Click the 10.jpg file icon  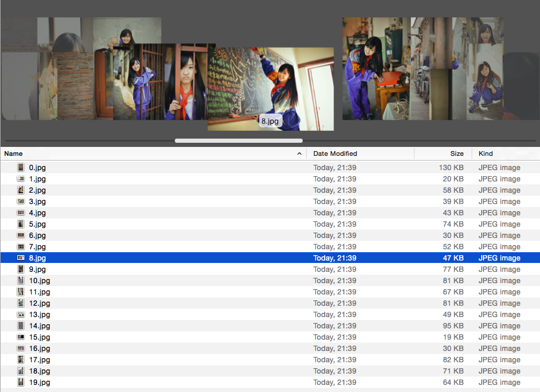tap(21, 280)
